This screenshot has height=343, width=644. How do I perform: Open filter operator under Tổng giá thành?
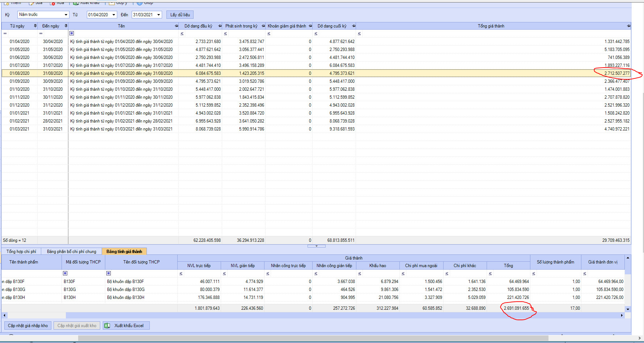tap(359, 33)
